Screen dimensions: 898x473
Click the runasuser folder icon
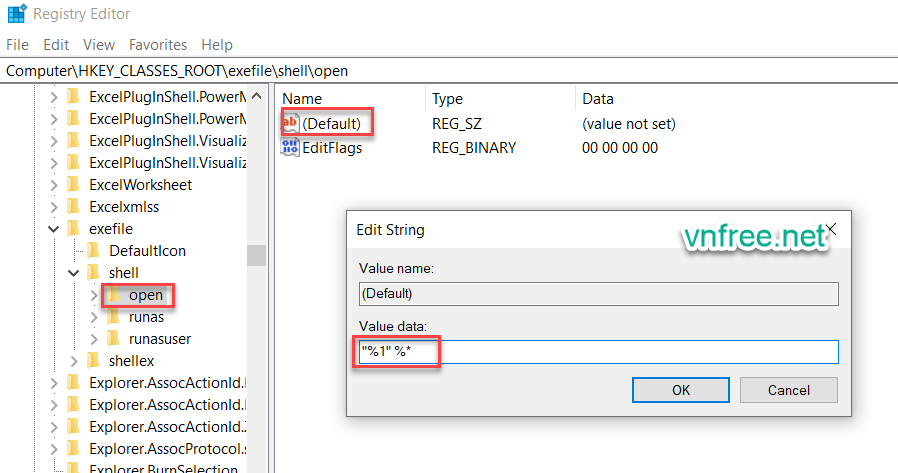(113, 339)
